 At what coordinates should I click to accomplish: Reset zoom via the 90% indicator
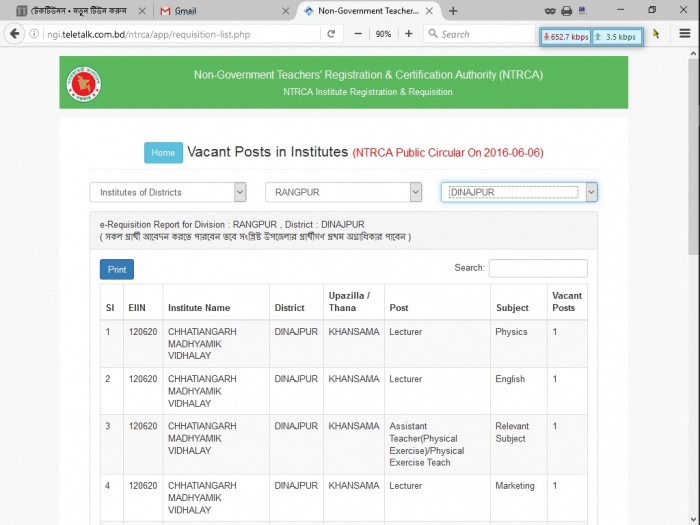pyautogui.click(x=383, y=34)
